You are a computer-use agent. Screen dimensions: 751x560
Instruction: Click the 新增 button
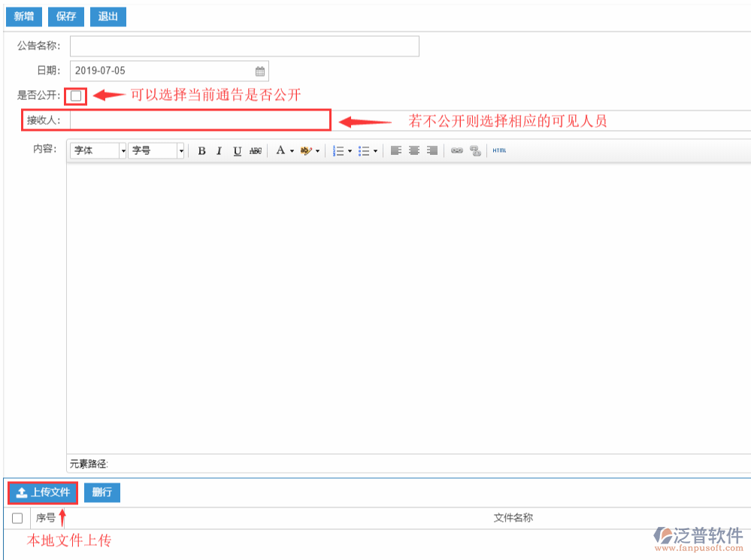coord(23,17)
